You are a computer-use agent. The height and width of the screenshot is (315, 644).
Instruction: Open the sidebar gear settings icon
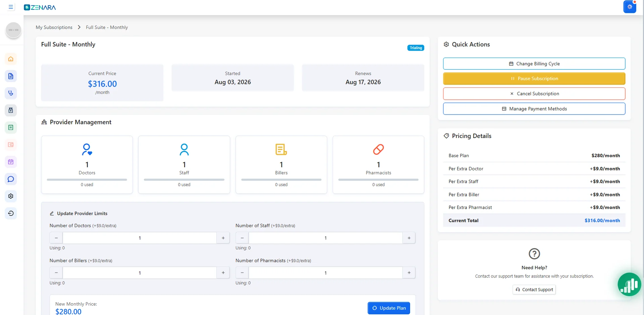(11, 196)
